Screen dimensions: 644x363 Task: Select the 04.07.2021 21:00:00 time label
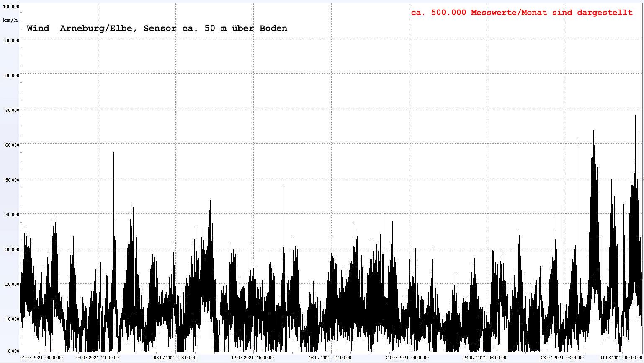[x=97, y=358]
